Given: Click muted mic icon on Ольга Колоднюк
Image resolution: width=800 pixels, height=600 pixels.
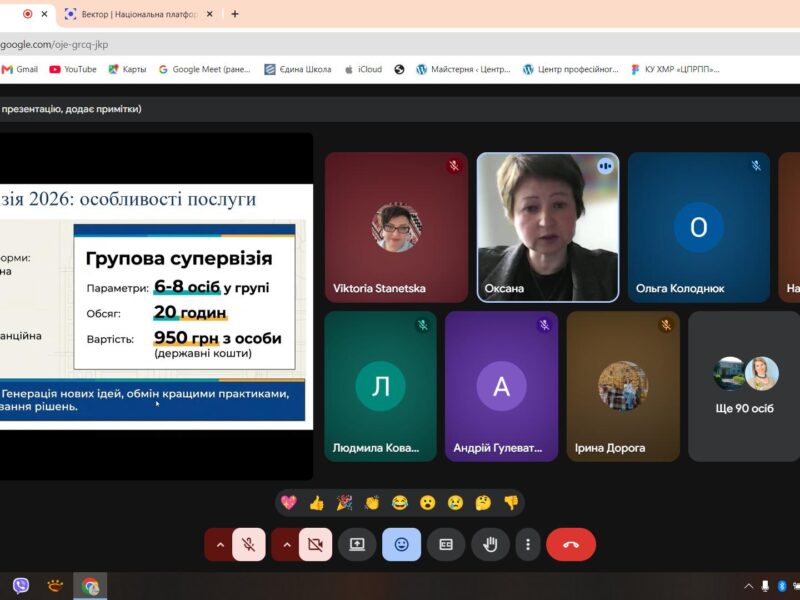Looking at the screenshot, I should pyautogui.click(x=756, y=166).
